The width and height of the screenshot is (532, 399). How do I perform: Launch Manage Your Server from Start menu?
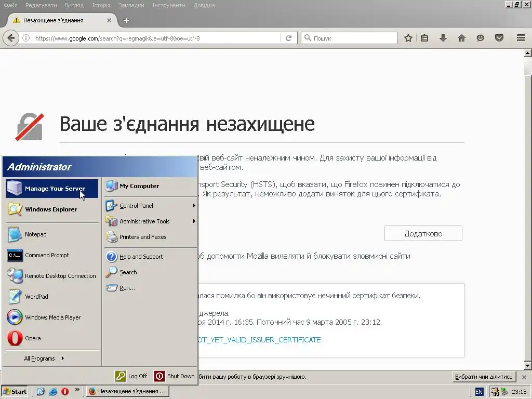[52, 188]
